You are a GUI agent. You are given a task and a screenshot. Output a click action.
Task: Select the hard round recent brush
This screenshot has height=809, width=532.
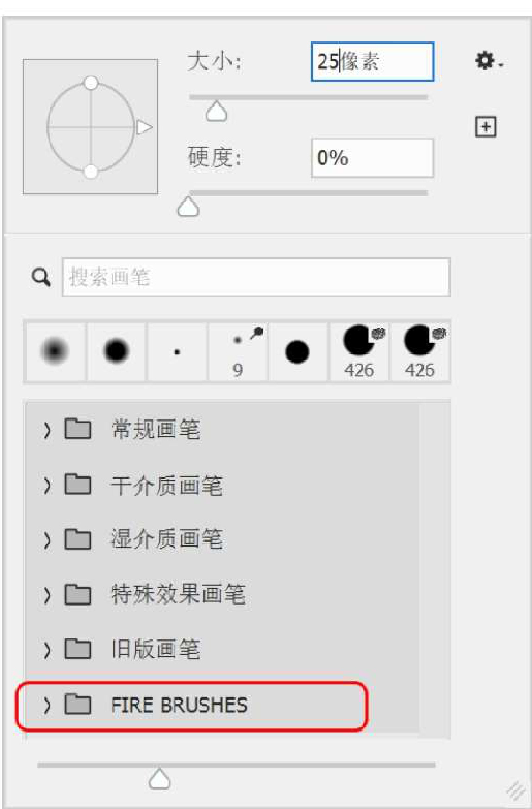116,351
